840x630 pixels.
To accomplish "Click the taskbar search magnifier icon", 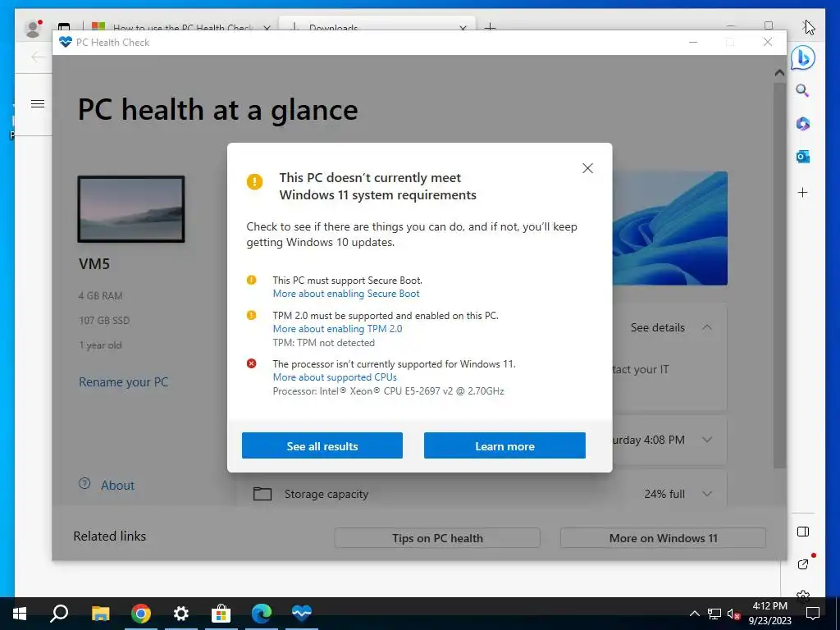I will 59,614.
